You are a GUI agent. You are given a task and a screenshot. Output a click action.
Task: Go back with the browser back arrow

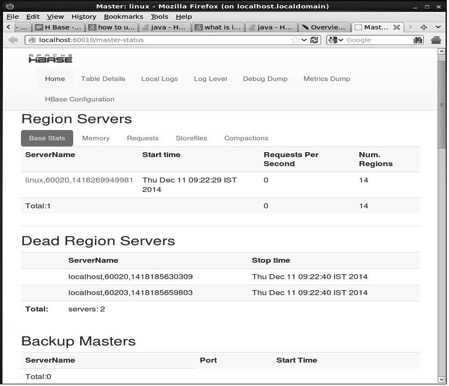pos(13,40)
